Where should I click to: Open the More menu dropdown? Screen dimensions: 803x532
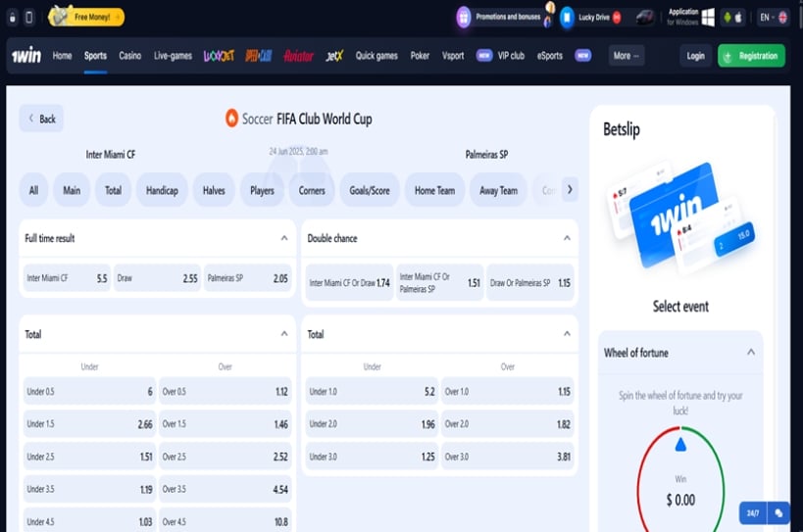[x=626, y=56]
